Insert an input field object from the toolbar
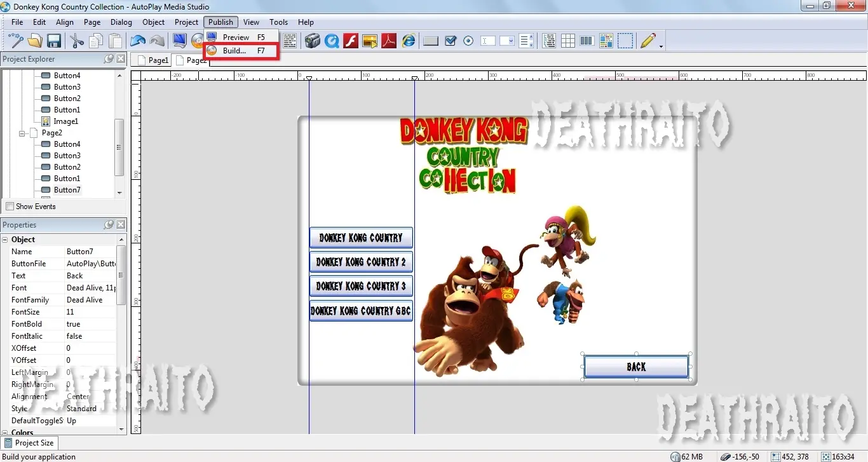The height and width of the screenshot is (462, 868). tap(488, 41)
